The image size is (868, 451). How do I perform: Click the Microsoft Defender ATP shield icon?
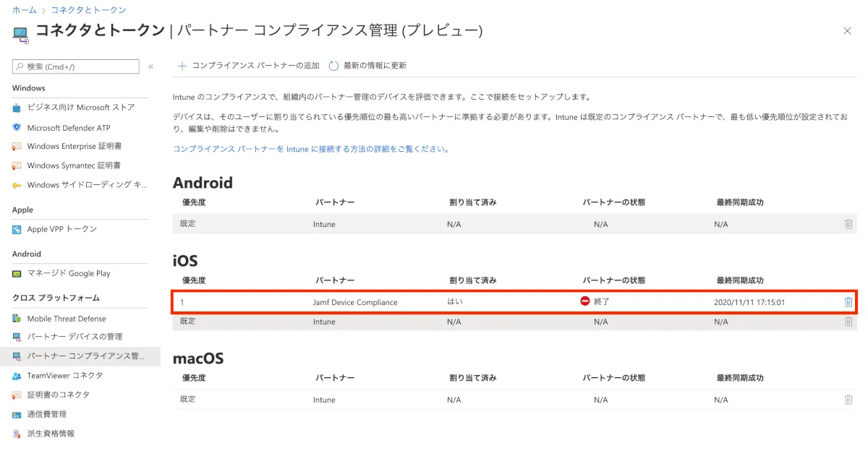[17, 127]
